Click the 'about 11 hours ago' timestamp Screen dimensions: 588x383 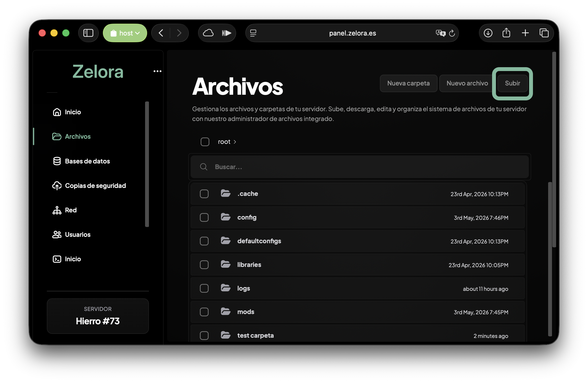[x=485, y=289]
